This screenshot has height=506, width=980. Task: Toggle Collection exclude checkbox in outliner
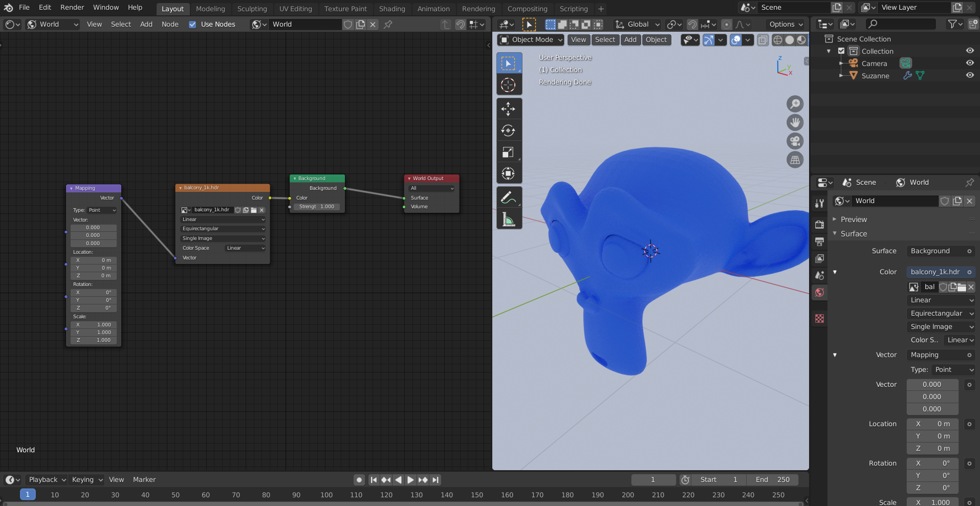841,51
